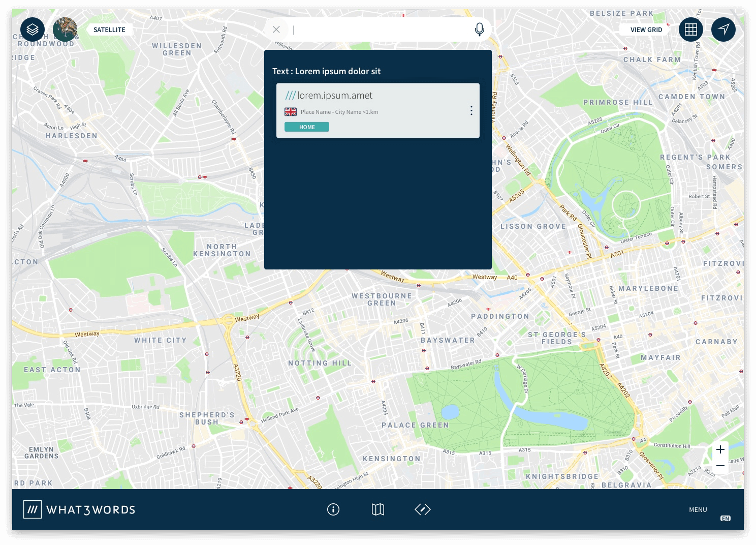
Task: Click the Place Name - City Name text
Action: (339, 112)
